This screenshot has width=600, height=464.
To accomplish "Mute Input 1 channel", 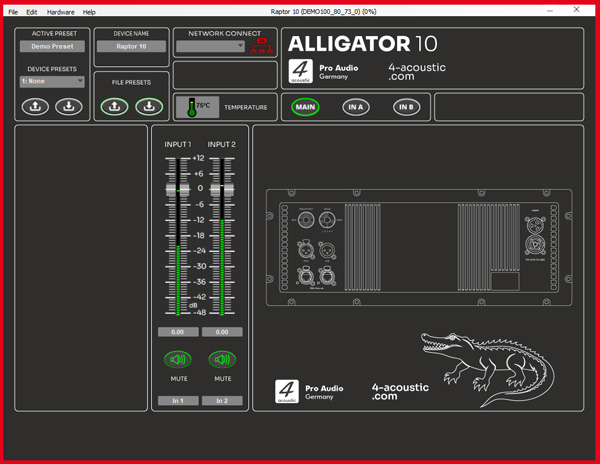I will pos(178,359).
